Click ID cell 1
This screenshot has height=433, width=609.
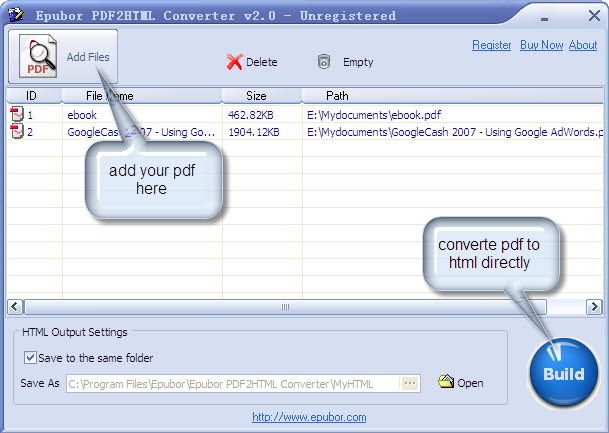click(x=30, y=115)
